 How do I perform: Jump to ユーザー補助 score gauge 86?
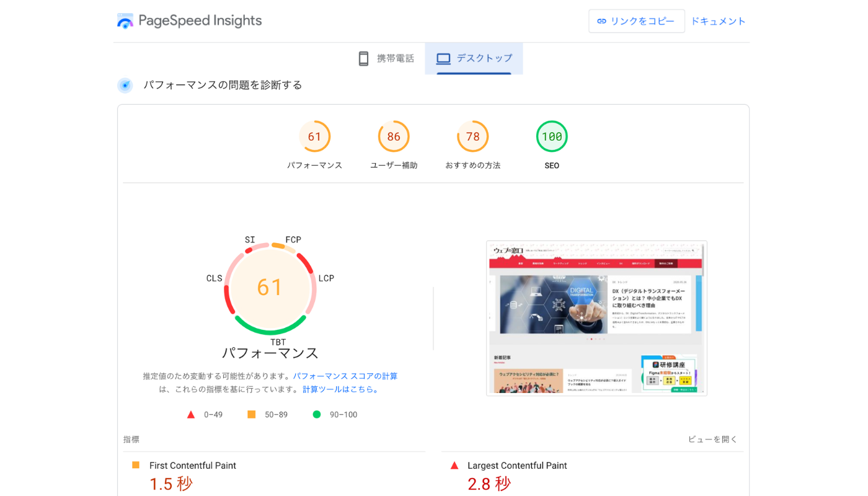click(x=394, y=137)
